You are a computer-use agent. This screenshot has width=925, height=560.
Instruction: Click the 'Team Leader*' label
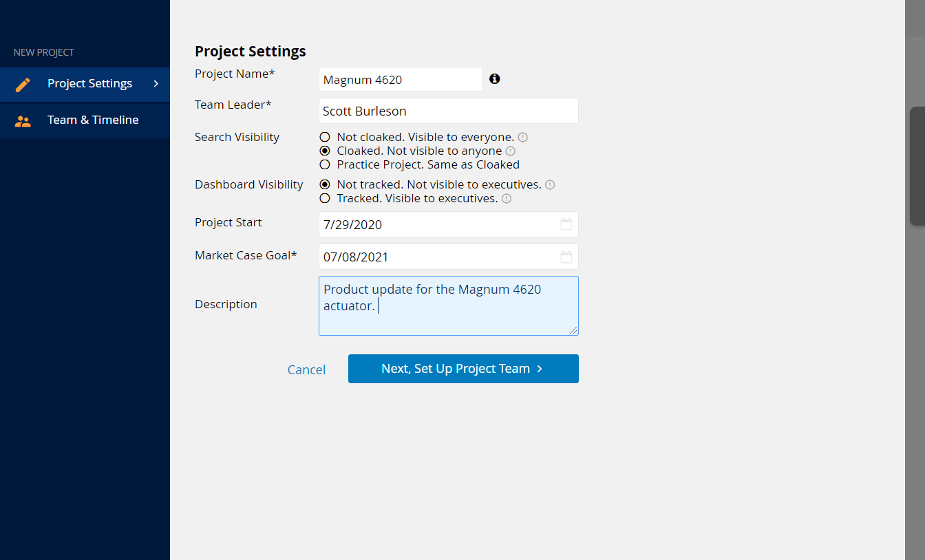(233, 105)
